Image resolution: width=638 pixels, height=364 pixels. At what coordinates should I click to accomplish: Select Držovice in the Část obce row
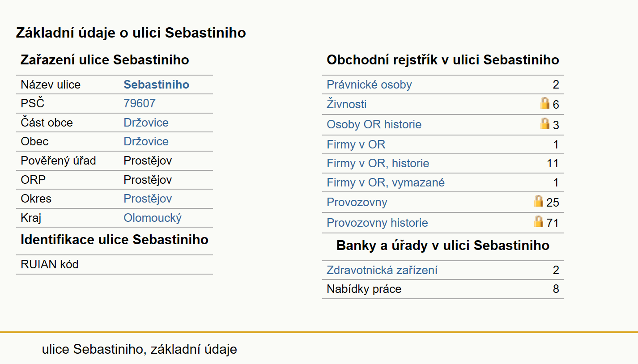click(146, 123)
